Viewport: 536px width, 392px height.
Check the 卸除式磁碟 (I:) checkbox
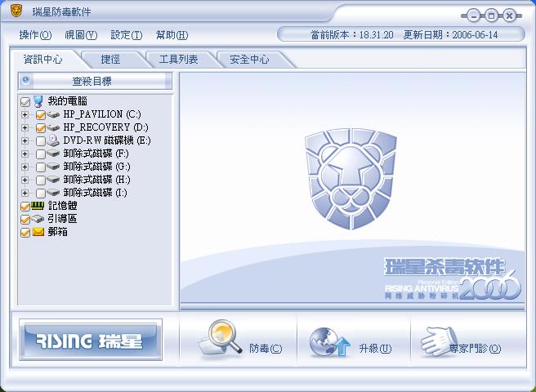(x=41, y=193)
